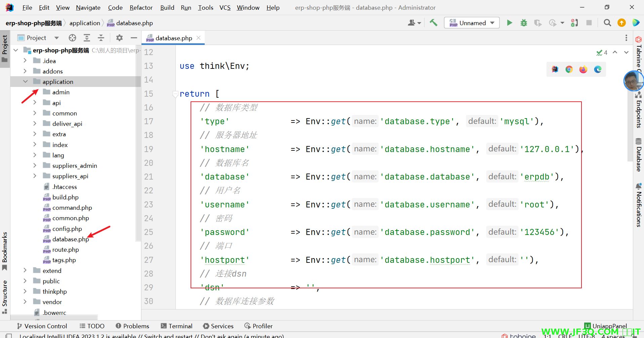644x338 pixels.
Task: Open config.php in the project tree
Action: coord(67,229)
